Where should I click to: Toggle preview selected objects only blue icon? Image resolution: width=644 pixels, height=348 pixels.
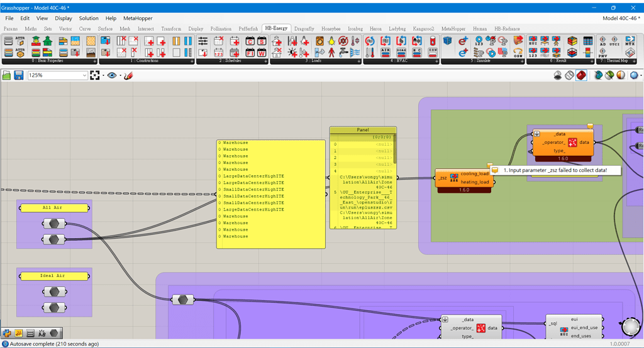598,75
